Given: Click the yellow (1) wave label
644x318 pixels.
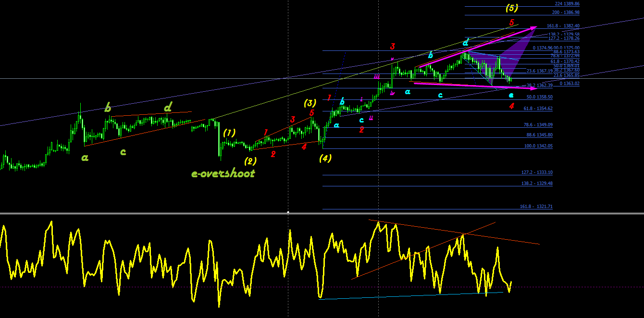Looking at the screenshot, I should (x=229, y=133).
